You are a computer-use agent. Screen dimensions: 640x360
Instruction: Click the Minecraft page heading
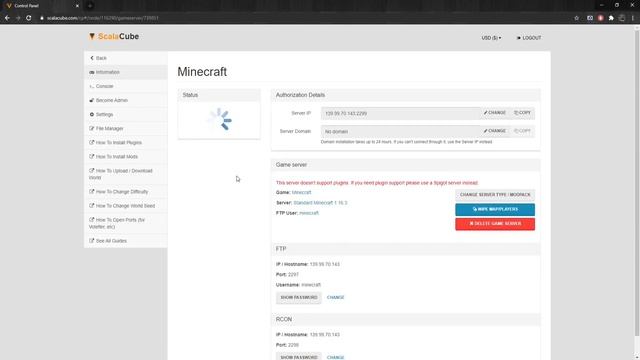(202, 72)
